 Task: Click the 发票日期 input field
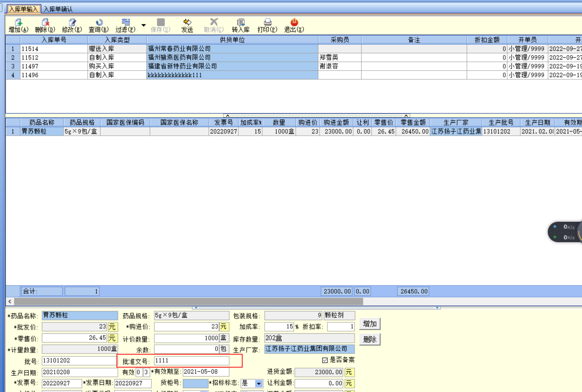[133, 383]
